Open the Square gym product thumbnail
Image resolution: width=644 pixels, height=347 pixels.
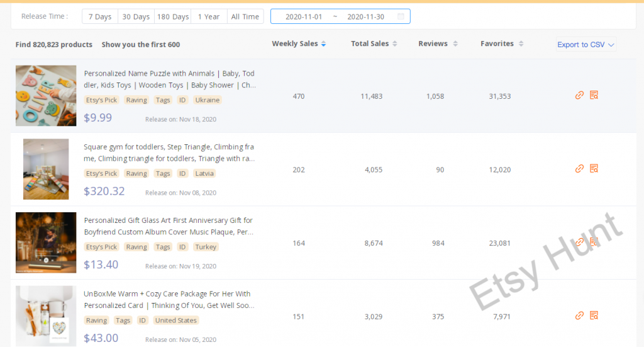(46, 169)
